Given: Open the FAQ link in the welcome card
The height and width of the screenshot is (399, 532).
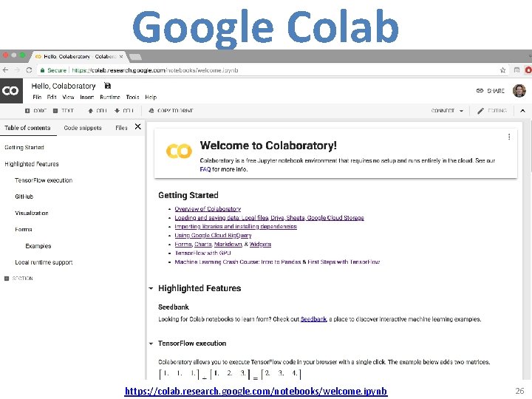Looking at the screenshot, I should 205,169.
